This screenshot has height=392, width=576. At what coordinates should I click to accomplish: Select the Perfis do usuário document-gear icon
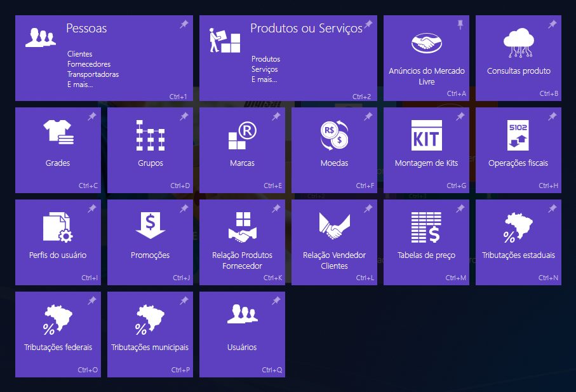[58, 227]
